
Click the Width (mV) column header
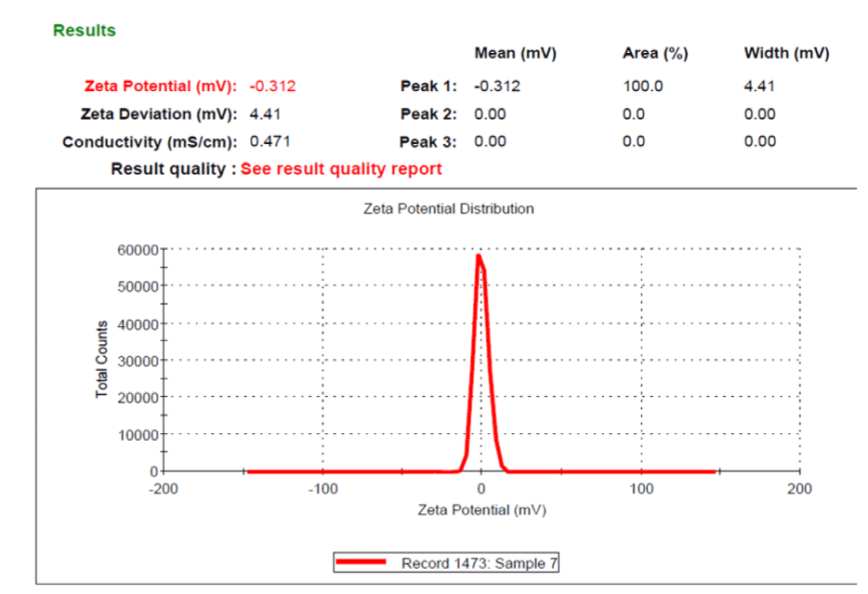786,53
